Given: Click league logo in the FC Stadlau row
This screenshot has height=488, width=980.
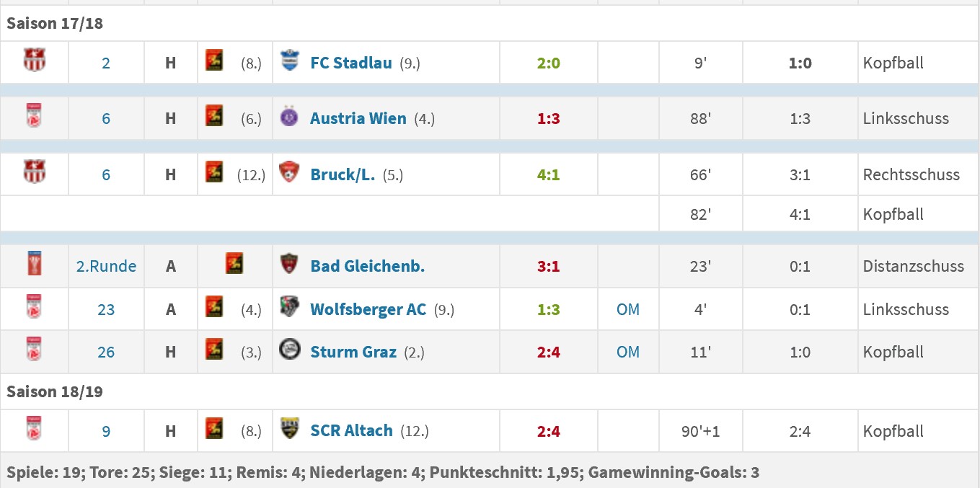Looking at the screenshot, I should click(34, 61).
